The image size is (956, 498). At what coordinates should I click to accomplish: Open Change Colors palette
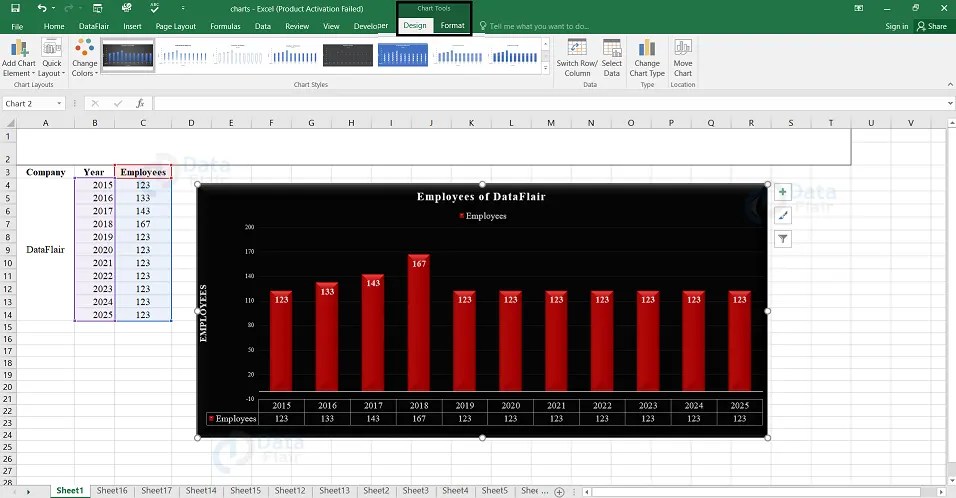(84, 57)
